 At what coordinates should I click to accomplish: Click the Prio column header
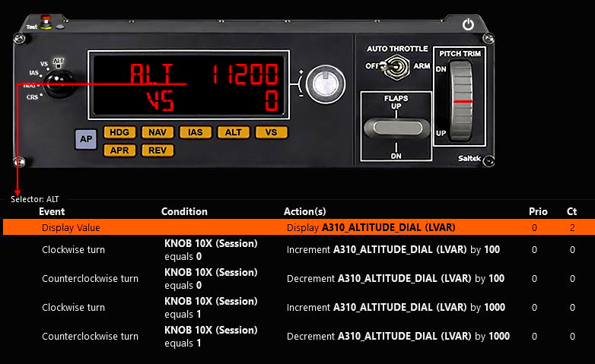tap(537, 211)
